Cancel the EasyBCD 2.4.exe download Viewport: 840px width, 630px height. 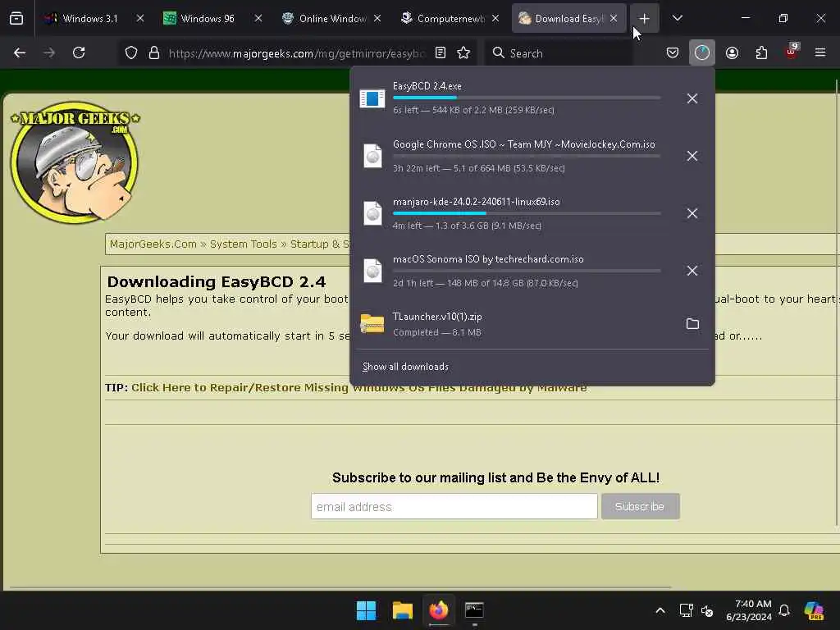click(692, 98)
